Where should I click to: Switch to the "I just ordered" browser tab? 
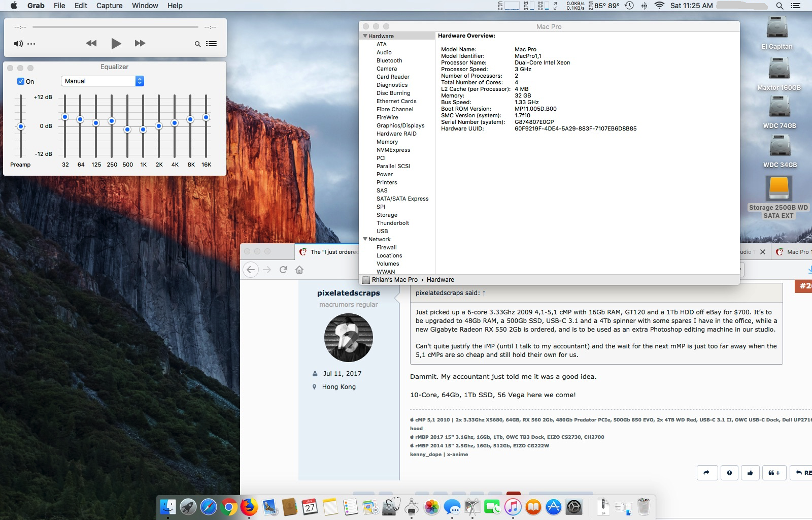(x=327, y=252)
